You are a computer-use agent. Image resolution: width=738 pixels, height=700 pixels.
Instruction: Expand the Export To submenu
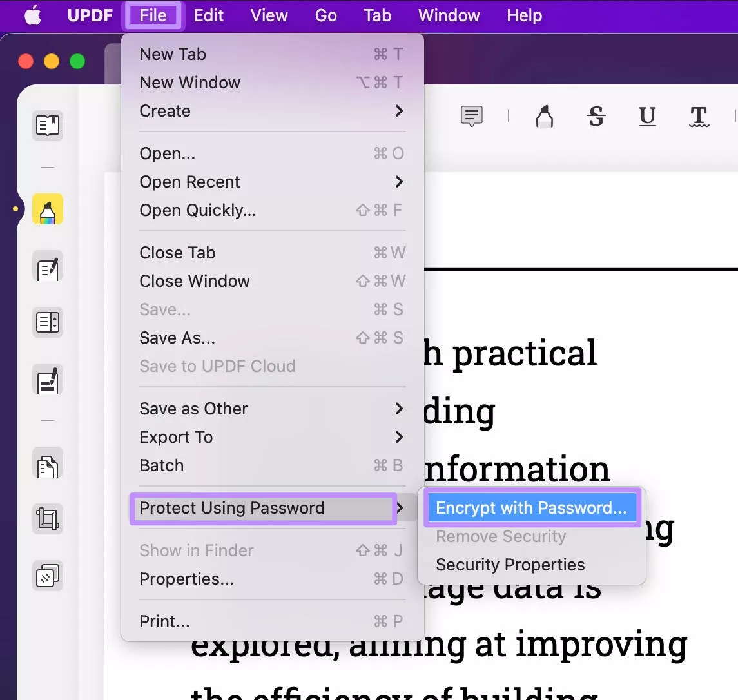coord(273,437)
